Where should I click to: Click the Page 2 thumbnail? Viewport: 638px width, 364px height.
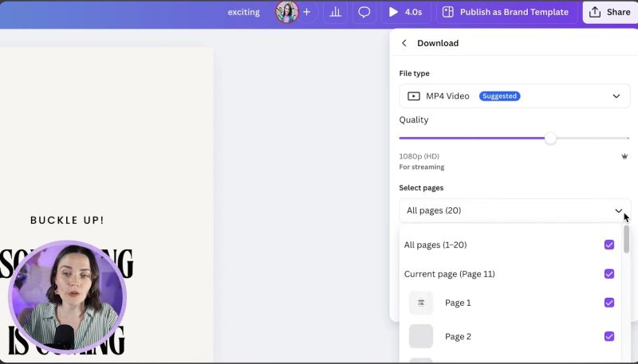coord(421,336)
